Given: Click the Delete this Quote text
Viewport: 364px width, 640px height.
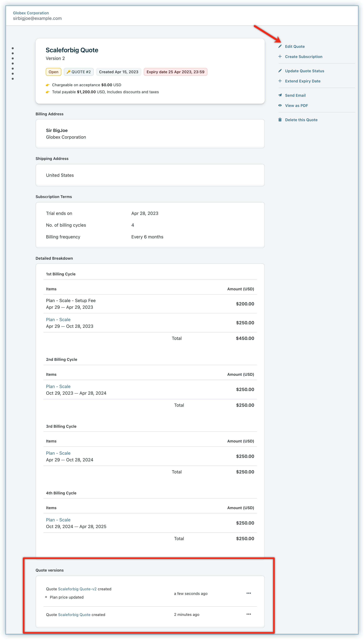Looking at the screenshot, I should tap(301, 120).
